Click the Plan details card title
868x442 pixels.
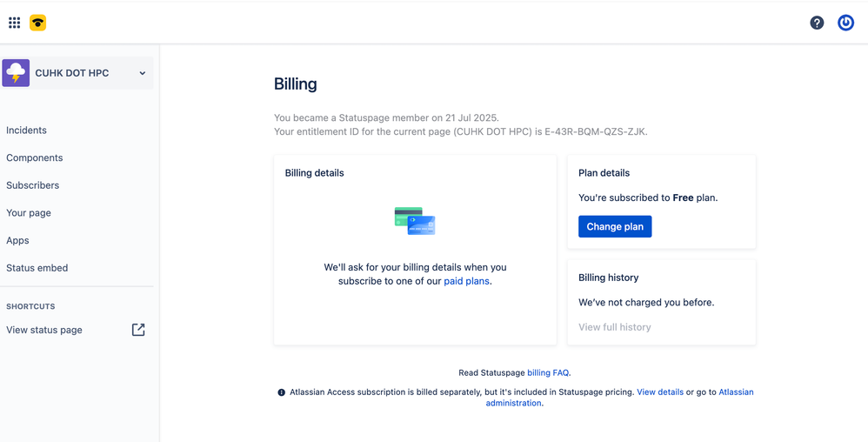click(x=604, y=173)
